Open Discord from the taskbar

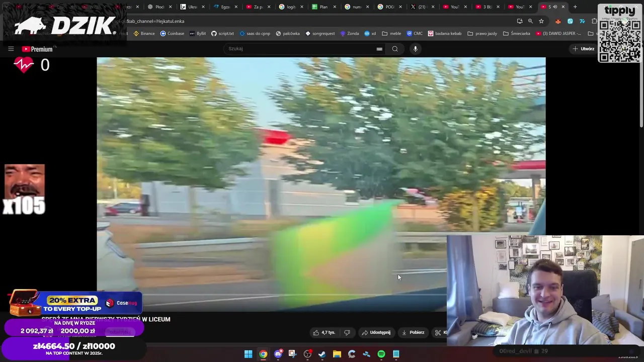click(278, 354)
